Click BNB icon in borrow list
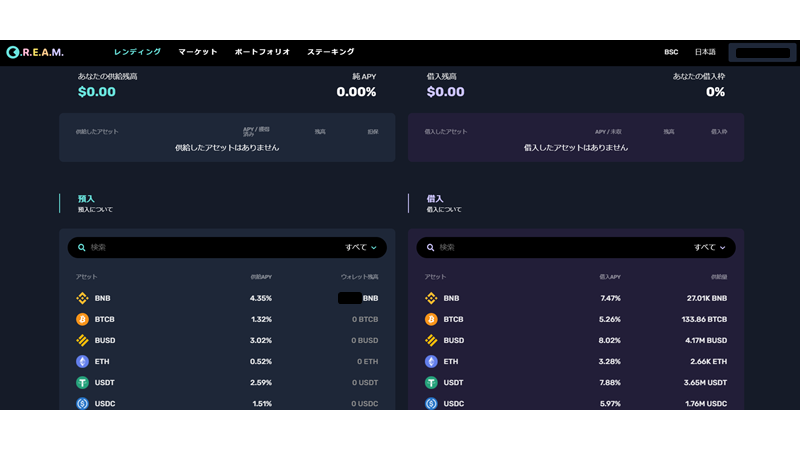800x450 pixels. (431, 298)
